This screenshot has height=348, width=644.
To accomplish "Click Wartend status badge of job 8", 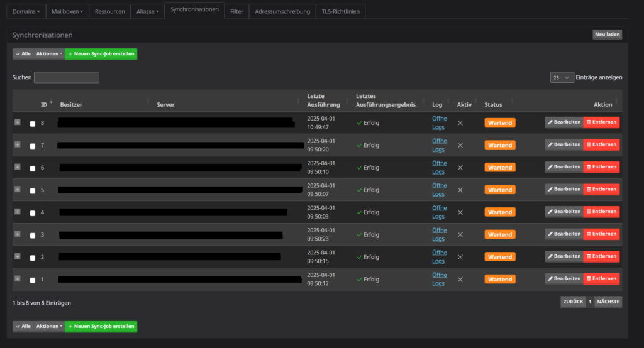I will (500, 122).
